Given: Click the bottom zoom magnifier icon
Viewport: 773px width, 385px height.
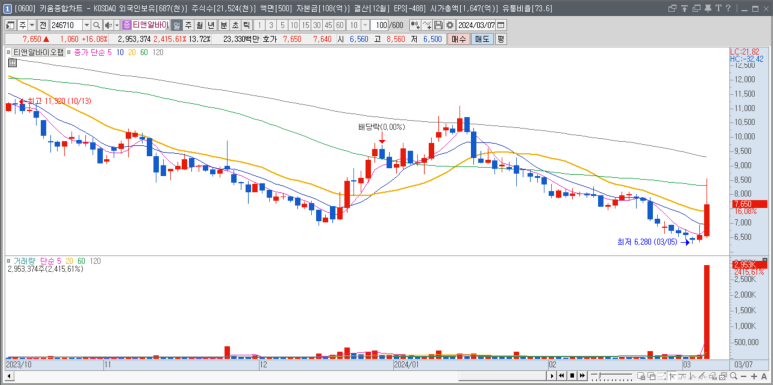Looking at the screenshot, I should (734, 376).
